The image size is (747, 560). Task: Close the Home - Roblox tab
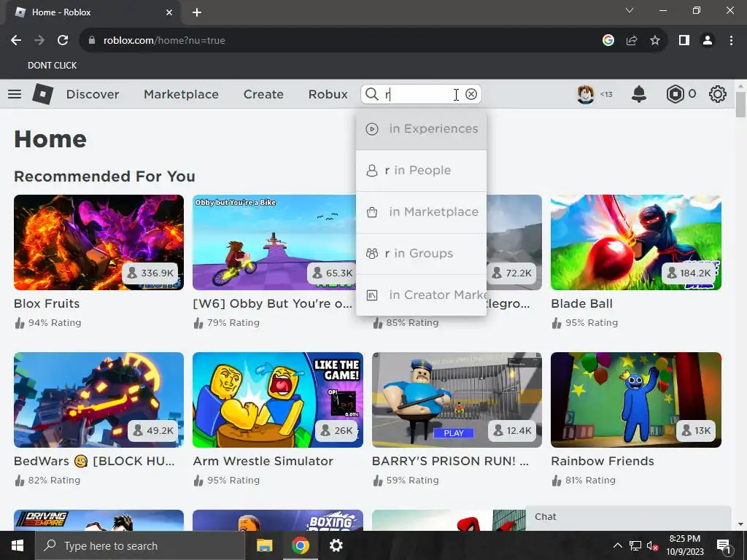[x=169, y=12]
